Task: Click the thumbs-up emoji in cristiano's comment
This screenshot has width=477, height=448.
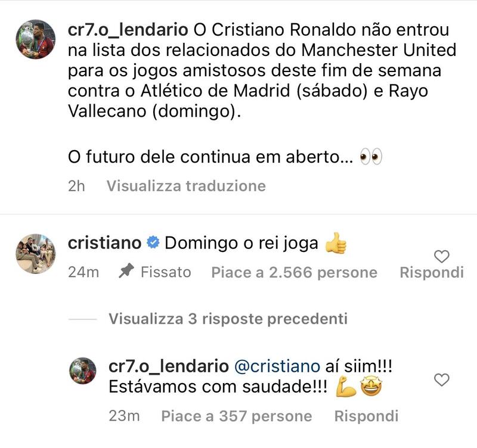Action: click(336, 243)
